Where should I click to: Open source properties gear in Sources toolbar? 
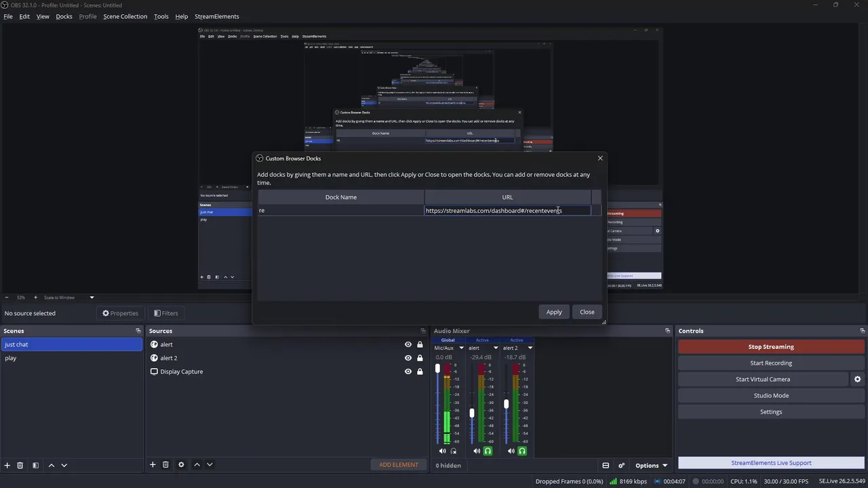[x=181, y=464]
